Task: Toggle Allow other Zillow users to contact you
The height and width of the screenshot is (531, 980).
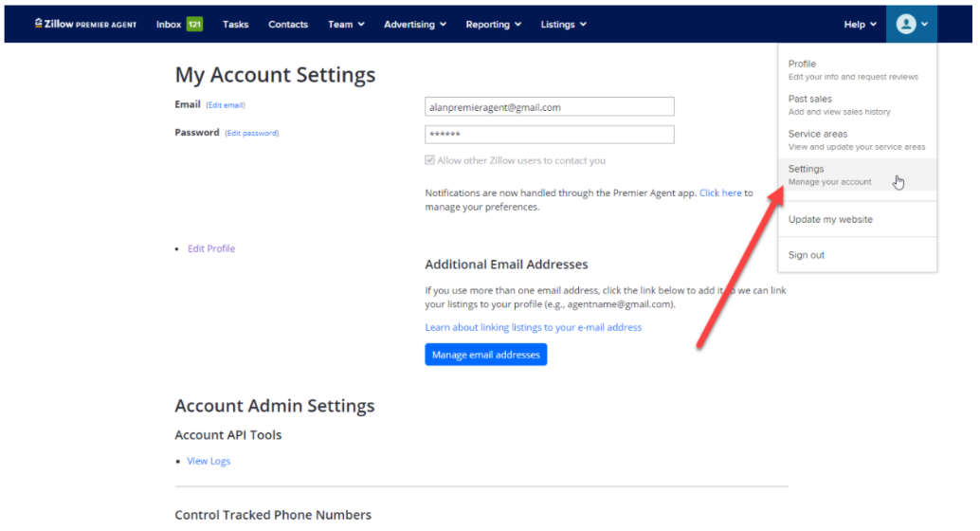Action: pyautogui.click(x=430, y=161)
